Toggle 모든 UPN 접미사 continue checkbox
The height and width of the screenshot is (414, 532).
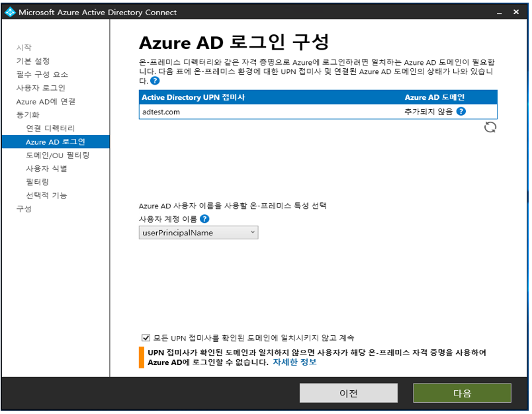[146, 338]
